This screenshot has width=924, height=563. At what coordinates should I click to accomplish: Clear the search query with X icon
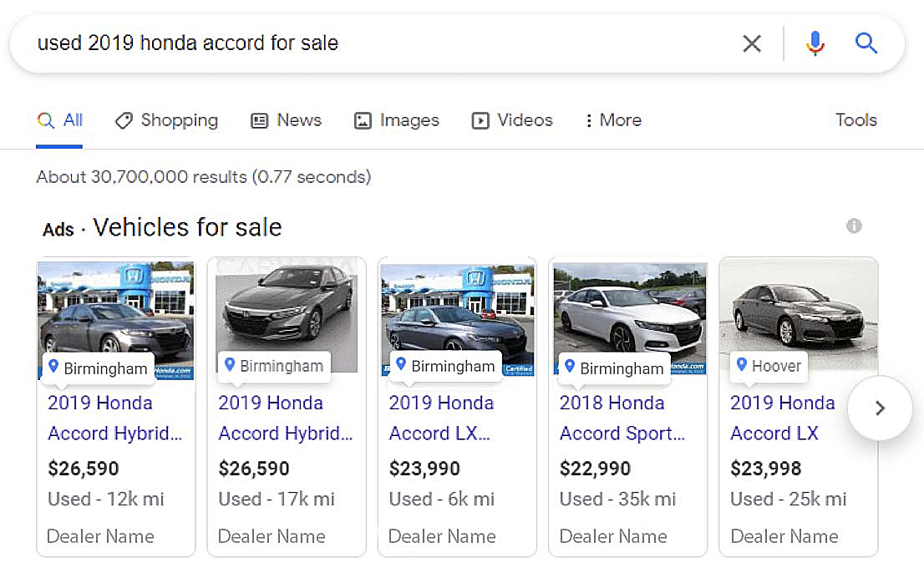[x=752, y=43]
